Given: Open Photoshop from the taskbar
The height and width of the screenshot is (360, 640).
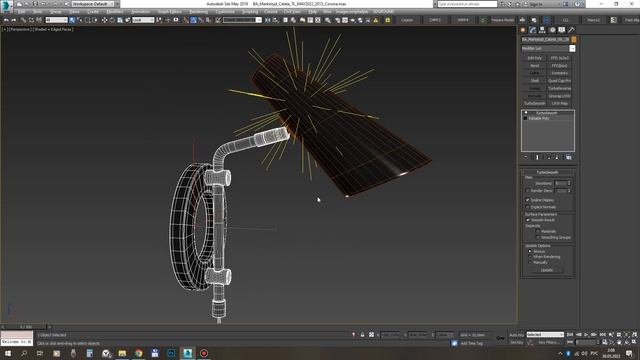Looking at the screenshot, I should [171, 353].
